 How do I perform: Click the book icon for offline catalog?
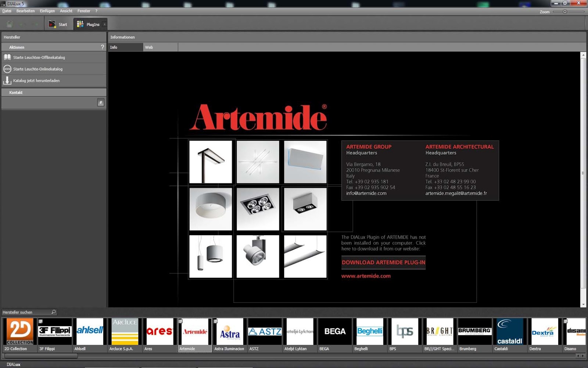(7, 57)
